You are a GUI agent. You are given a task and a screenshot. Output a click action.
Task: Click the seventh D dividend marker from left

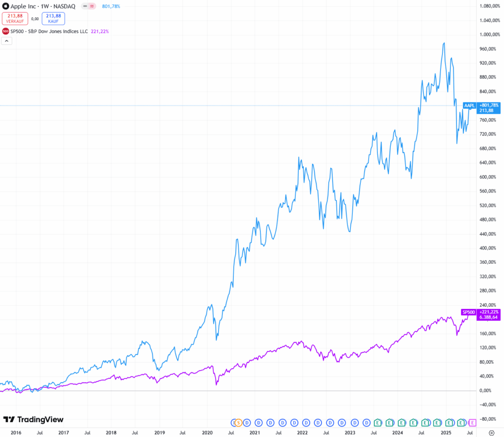[x=318, y=423]
